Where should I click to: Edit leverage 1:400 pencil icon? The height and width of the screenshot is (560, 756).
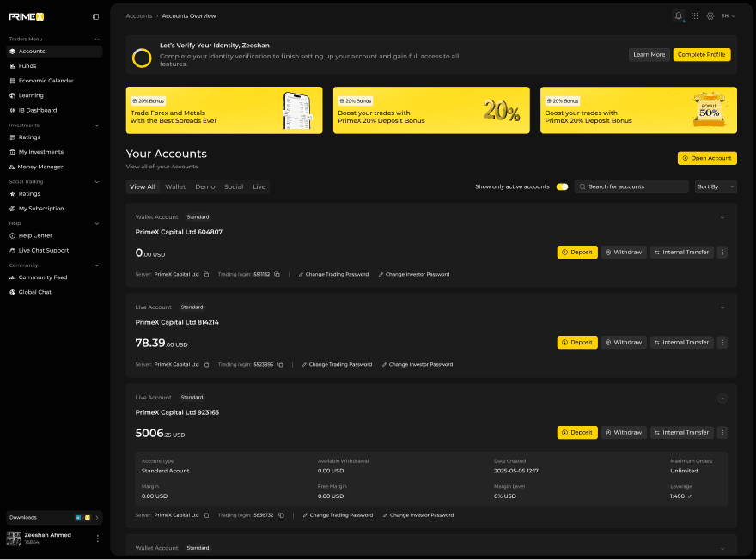point(690,496)
